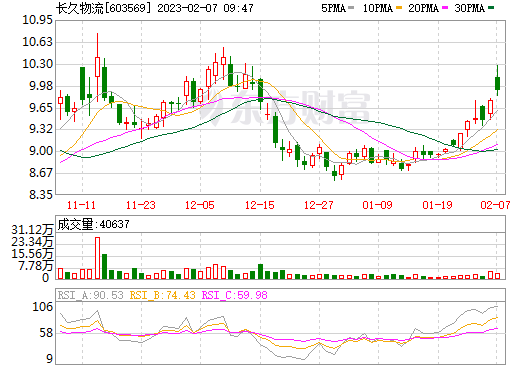Click the 01-09 date label
The image size is (520, 365).
378,205
